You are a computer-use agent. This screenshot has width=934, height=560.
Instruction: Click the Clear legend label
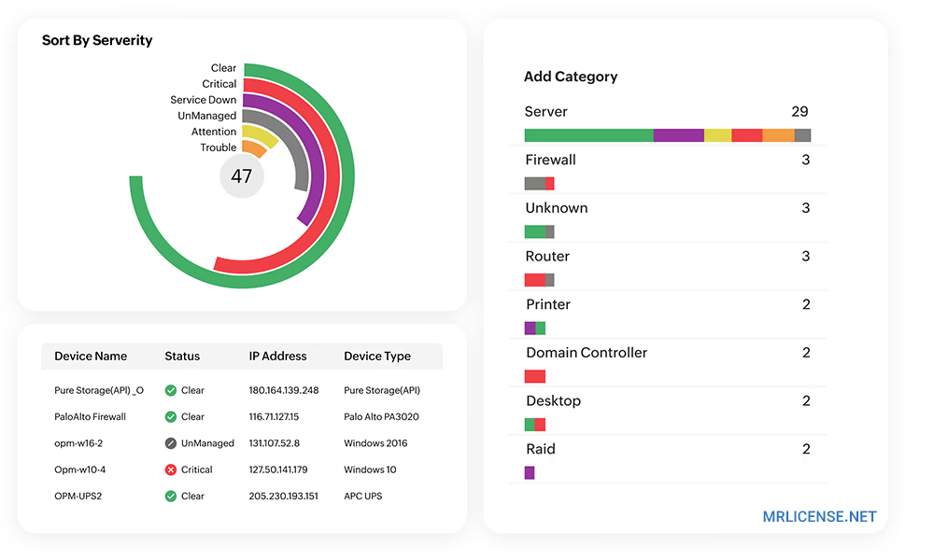pyautogui.click(x=223, y=68)
